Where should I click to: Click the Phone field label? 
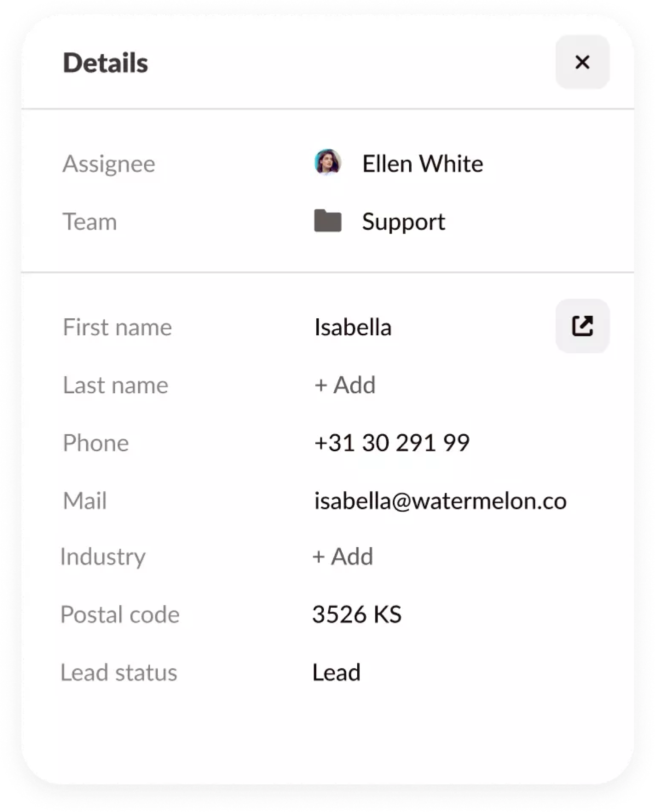click(x=96, y=443)
